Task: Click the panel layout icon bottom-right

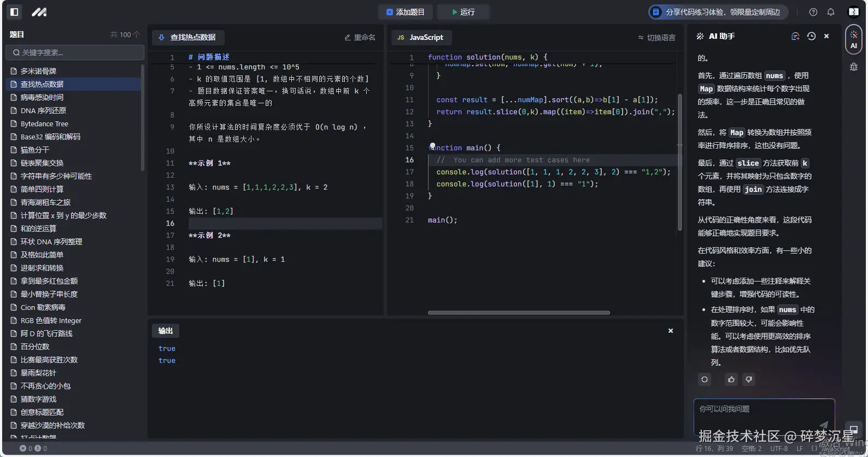Action: click(x=853, y=429)
